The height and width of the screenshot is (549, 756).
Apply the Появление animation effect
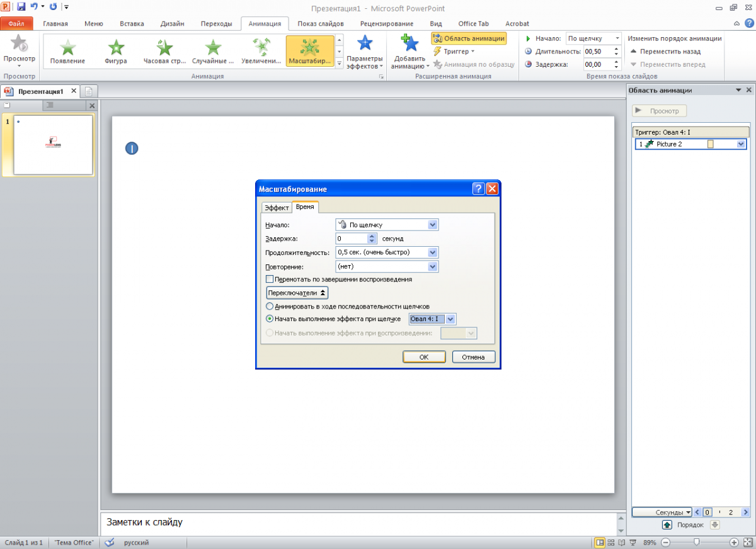click(67, 52)
